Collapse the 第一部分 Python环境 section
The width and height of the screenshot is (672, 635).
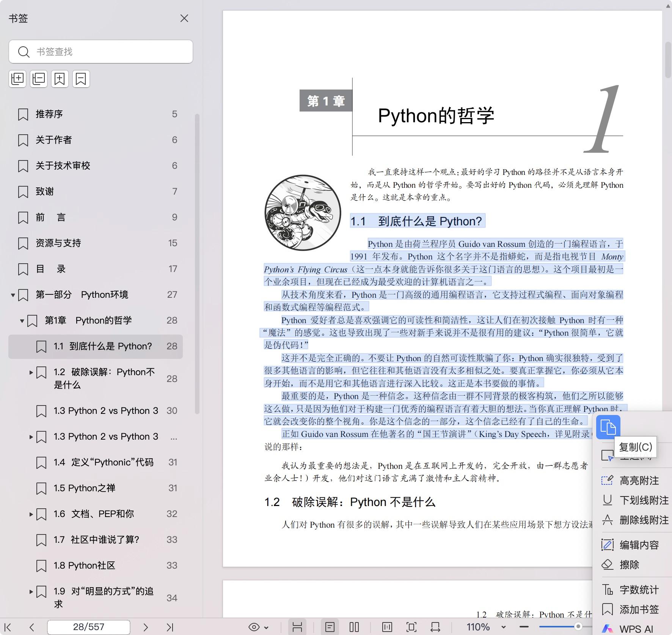coord(13,295)
